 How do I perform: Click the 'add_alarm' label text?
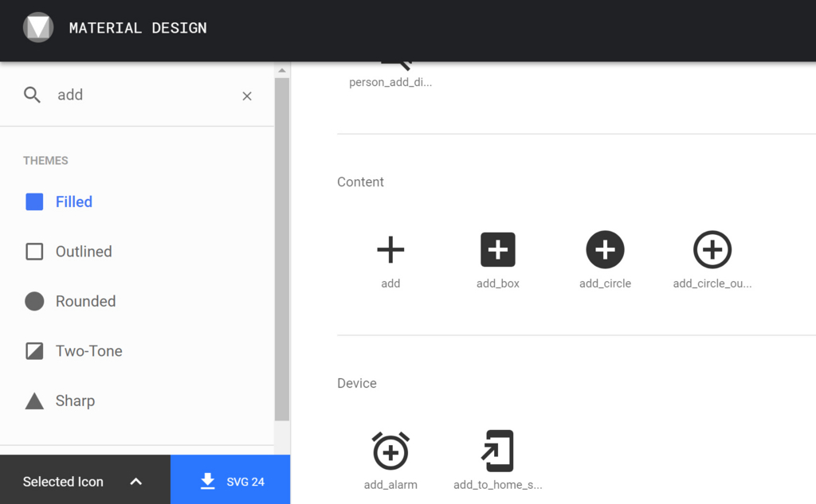390,485
